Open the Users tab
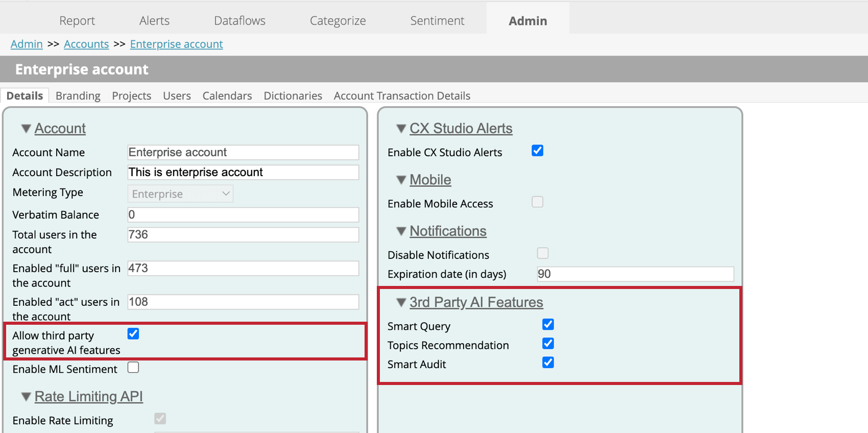This screenshot has width=868, height=433. coord(177,96)
